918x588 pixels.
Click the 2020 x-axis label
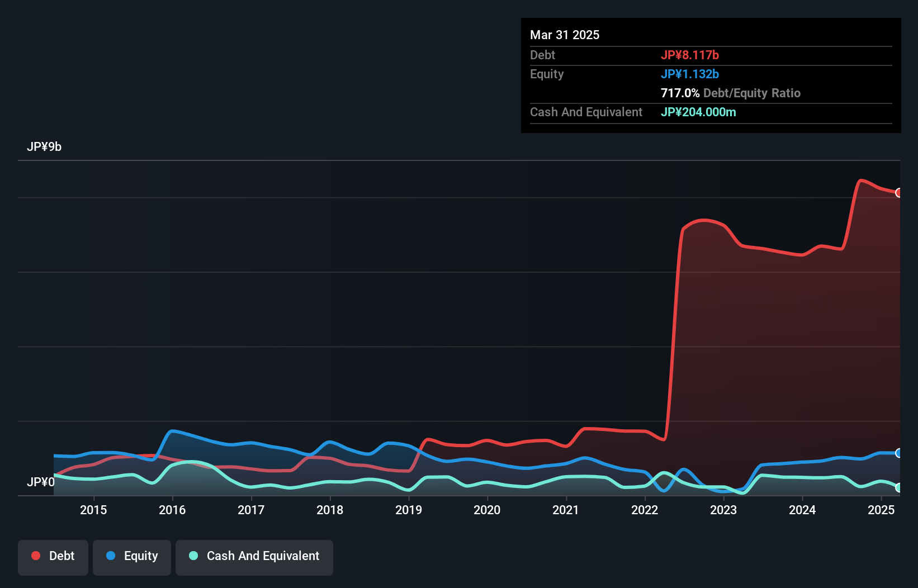point(487,510)
